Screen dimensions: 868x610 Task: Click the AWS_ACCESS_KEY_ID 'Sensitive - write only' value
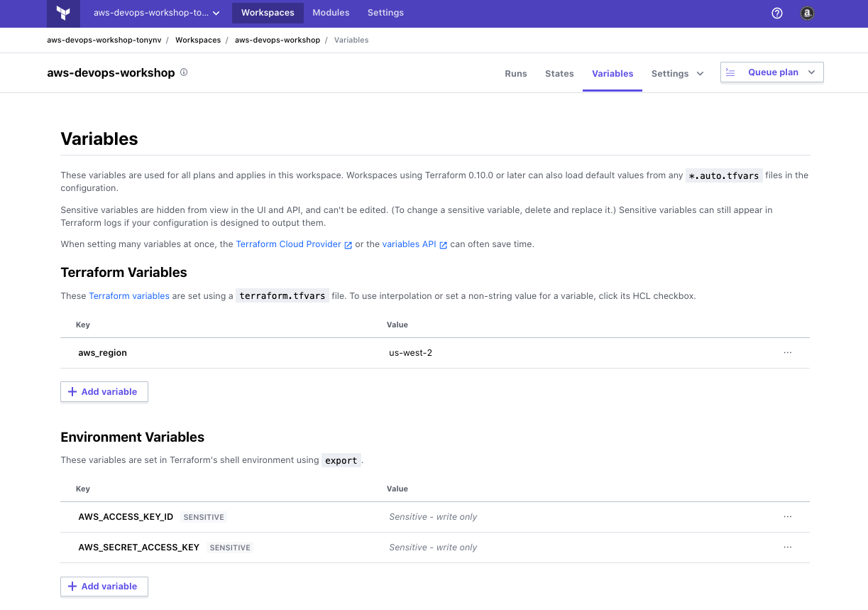click(433, 517)
